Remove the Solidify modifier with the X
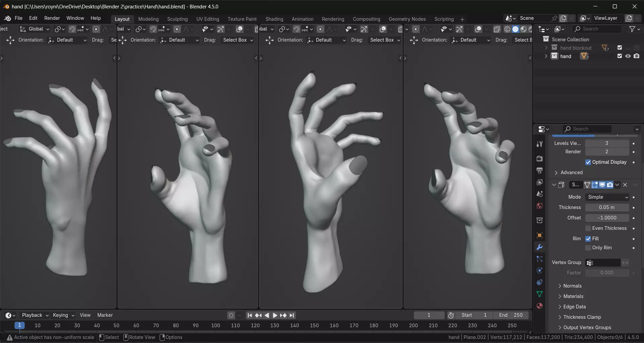This screenshot has height=343, width=644. coord(625,185)
